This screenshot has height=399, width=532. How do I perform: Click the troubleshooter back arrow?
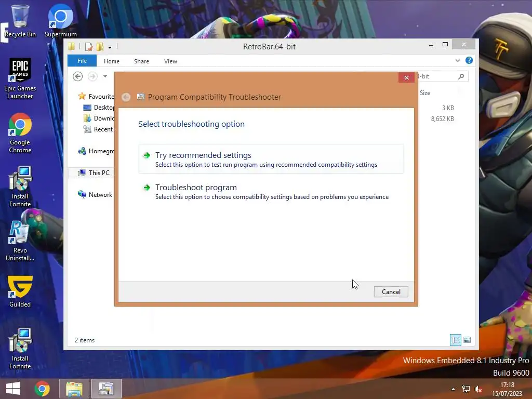pos(126,97)
